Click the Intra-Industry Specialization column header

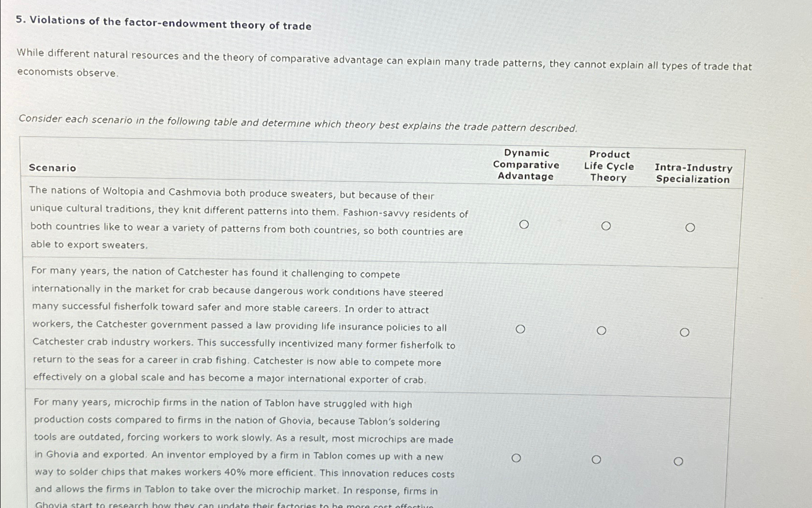coord(693,174)
